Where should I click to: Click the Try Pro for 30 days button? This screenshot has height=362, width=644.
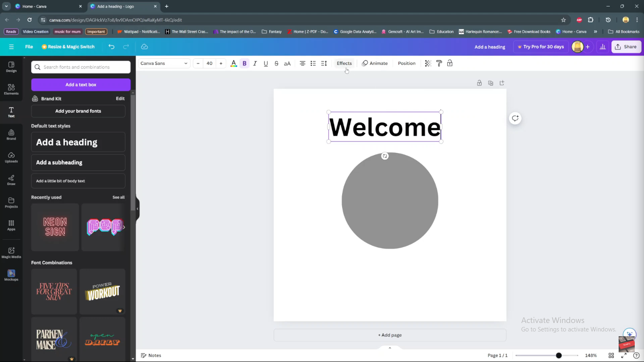[541, 47]
